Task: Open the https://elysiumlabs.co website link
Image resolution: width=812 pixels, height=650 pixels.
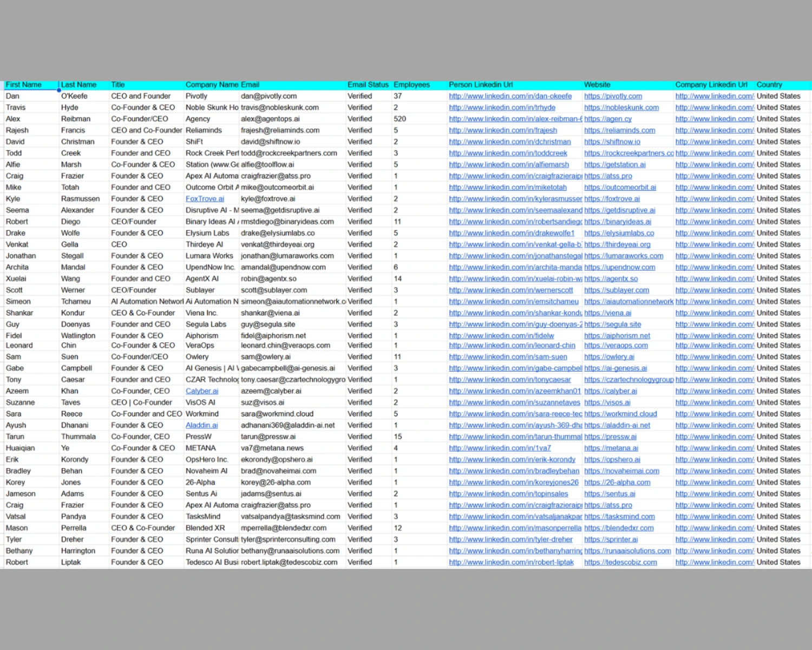Action: click(619, 233)
